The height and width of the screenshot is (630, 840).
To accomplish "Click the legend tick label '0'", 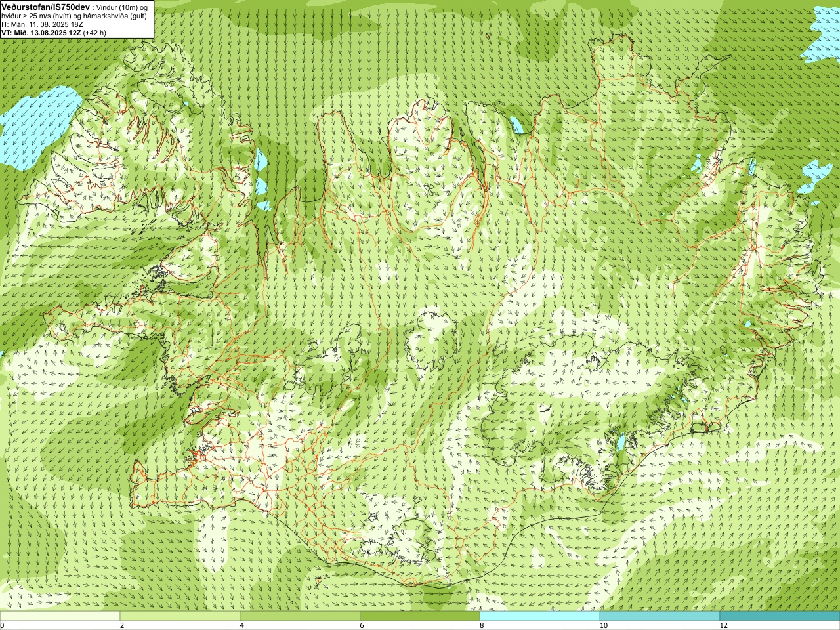I will (x=3, y=625).
